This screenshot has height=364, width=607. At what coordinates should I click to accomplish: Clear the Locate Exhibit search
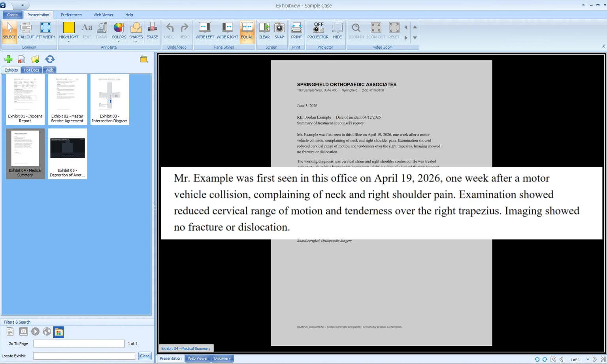coord(145,356)
